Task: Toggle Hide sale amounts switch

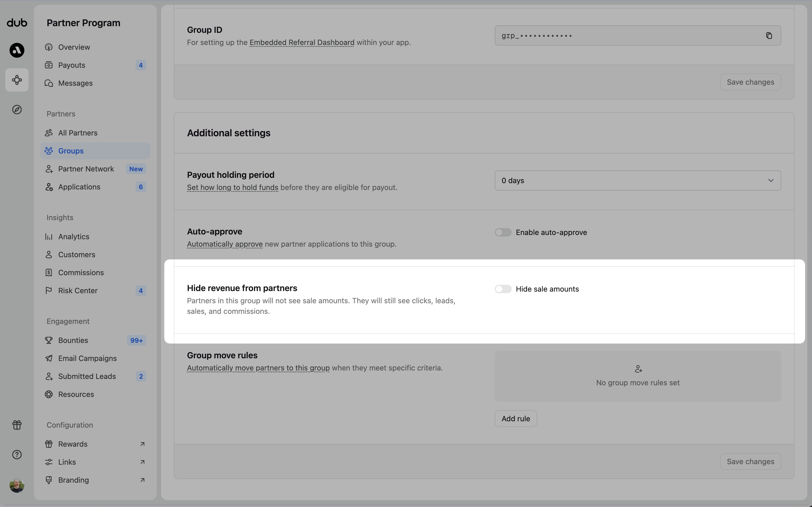Action: 503,289
